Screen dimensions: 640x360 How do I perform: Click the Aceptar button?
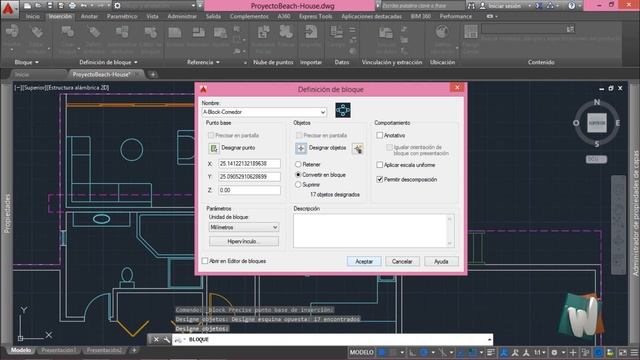(x=364, y=261)
